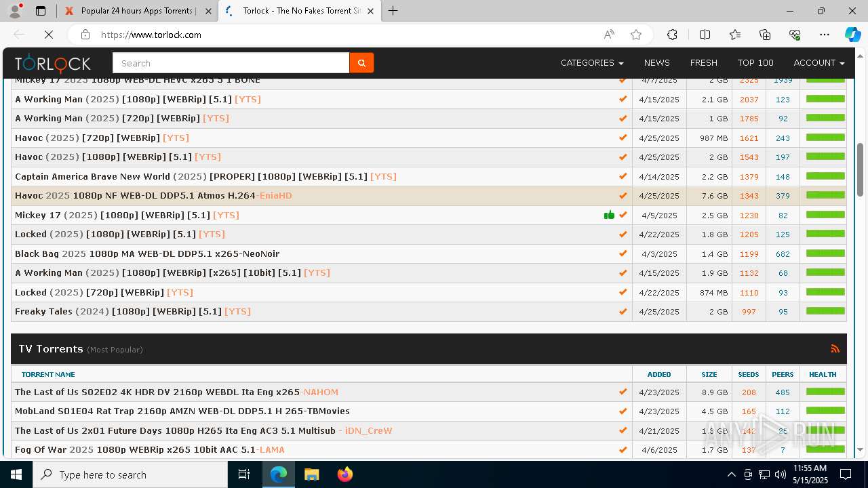Sort TV torrents by ADDED column
Image resolution: width=868 pixels, height=488 pixels.
pyautogui.click(x=659, y=374)
